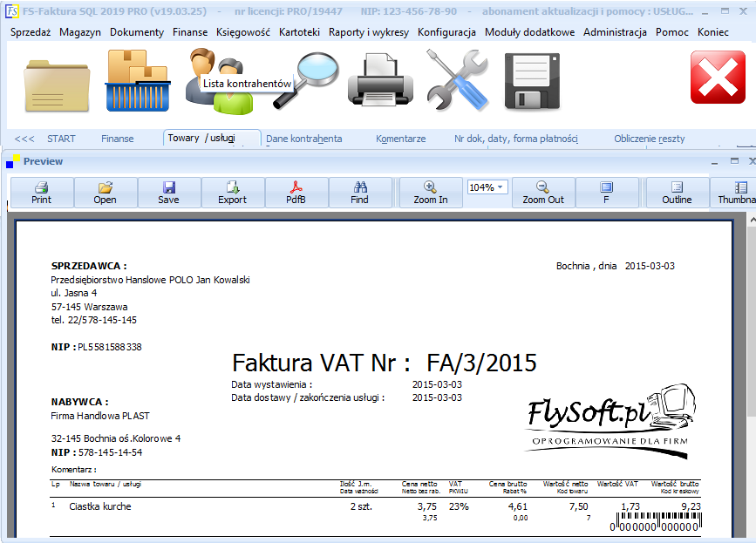Switch to the START tab

(61, 139)
